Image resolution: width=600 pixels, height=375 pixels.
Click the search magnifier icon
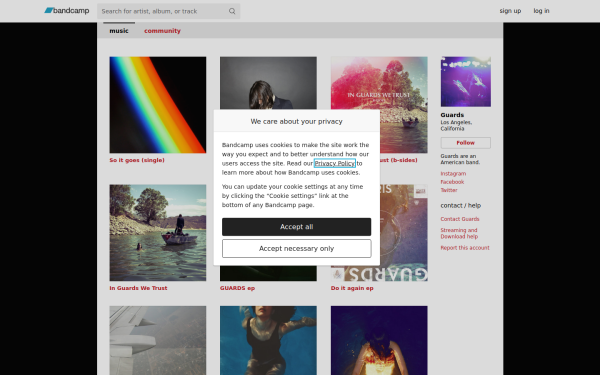click(232, 11)
